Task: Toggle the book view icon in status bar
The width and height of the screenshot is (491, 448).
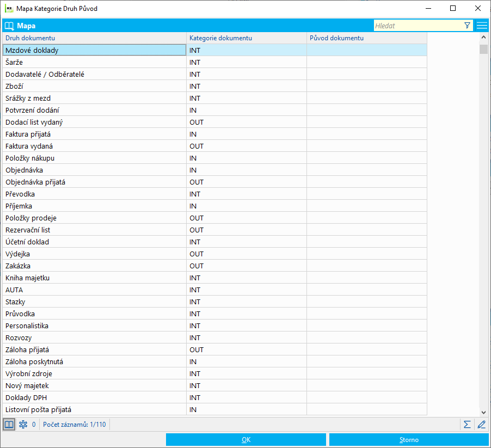Action: point(9,425)
